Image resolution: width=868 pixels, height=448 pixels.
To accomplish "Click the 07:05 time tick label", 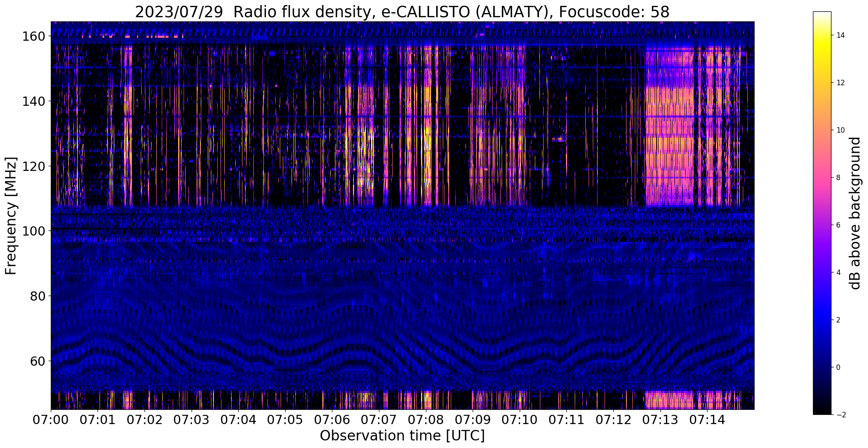I will 286,419.
